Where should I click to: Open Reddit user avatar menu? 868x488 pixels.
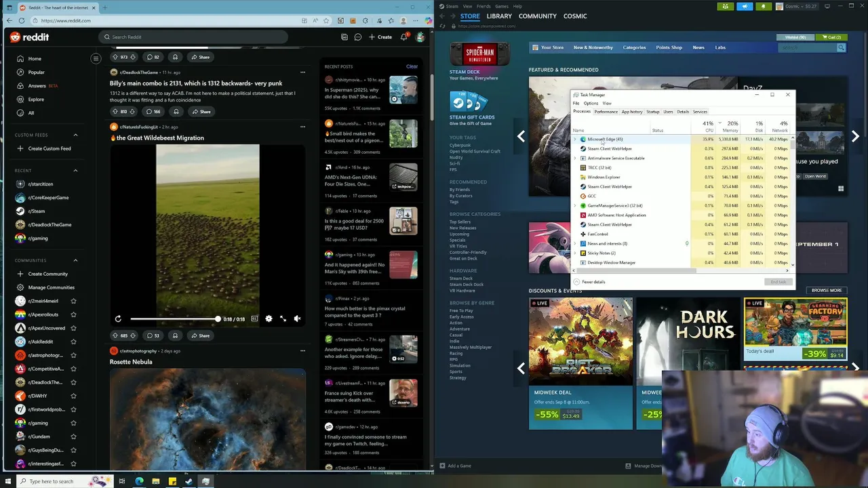click(420, 37)
